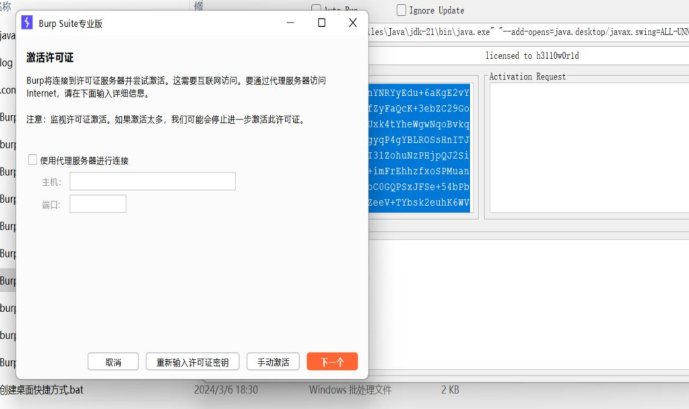The height and width of the screenshot is (409, 689).
Task: Tick the Ignore Update checkbox
Action: point(401,10)
